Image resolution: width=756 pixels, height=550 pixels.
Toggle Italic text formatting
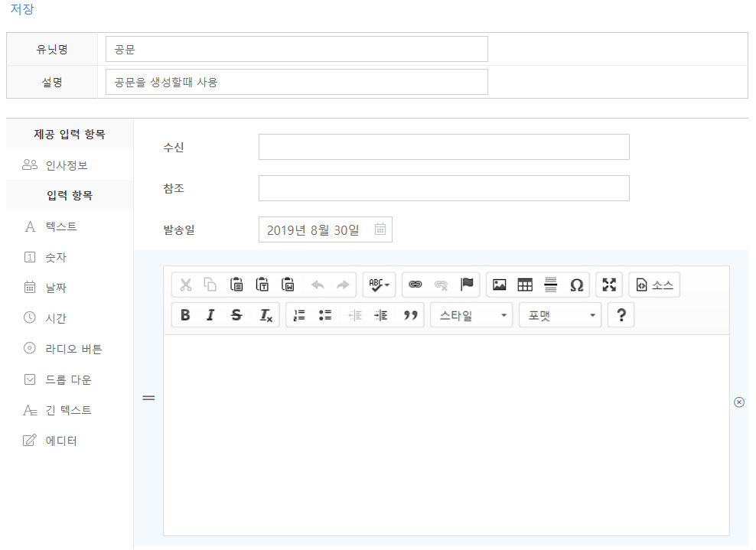click(210, 315)
